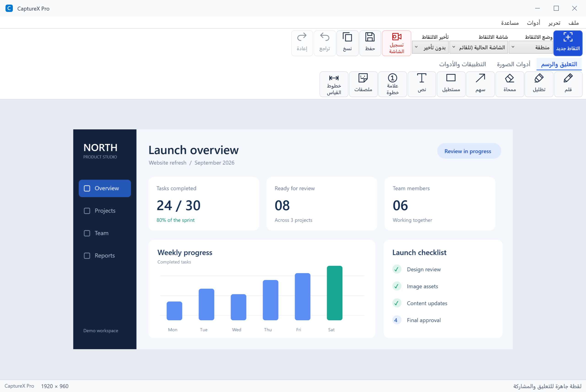Image resolution: width=586 pixels, height=392 pixels.
Task: Open the File (ملف) menu
Action: tap(573, 23)
